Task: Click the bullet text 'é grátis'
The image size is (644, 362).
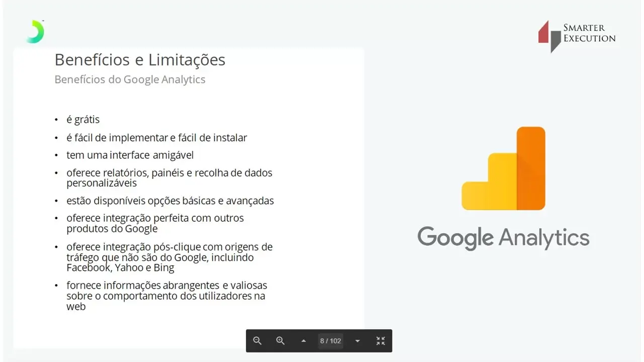Action: [x=83, y=120]
